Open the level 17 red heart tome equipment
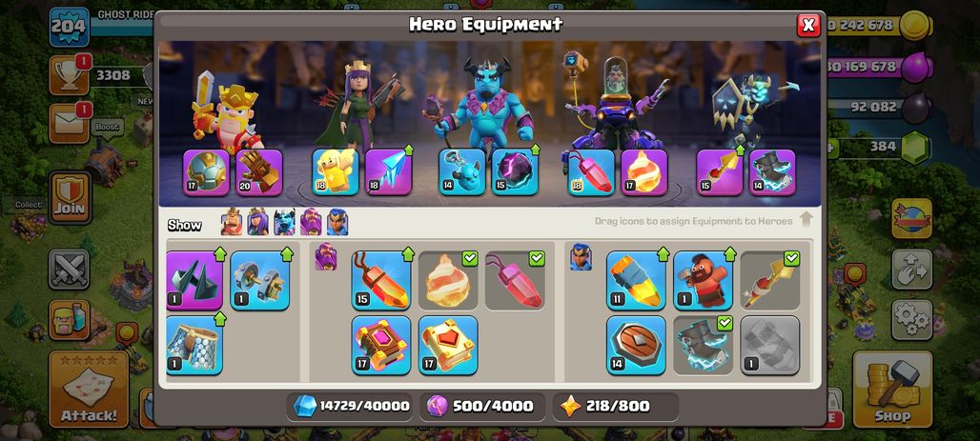The width and height of the screenshot is (980, 441). 448,345
